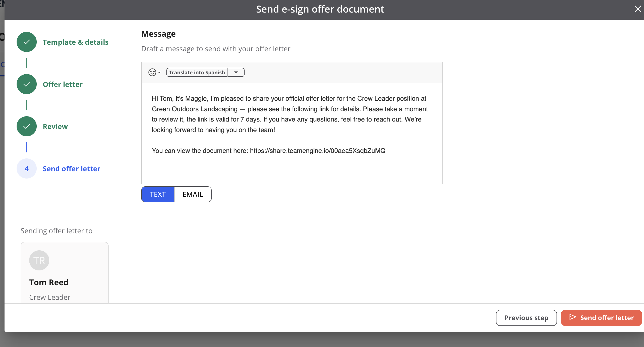Click Translate into Spanish button
The image size is (644, 347).
(197, 72)
